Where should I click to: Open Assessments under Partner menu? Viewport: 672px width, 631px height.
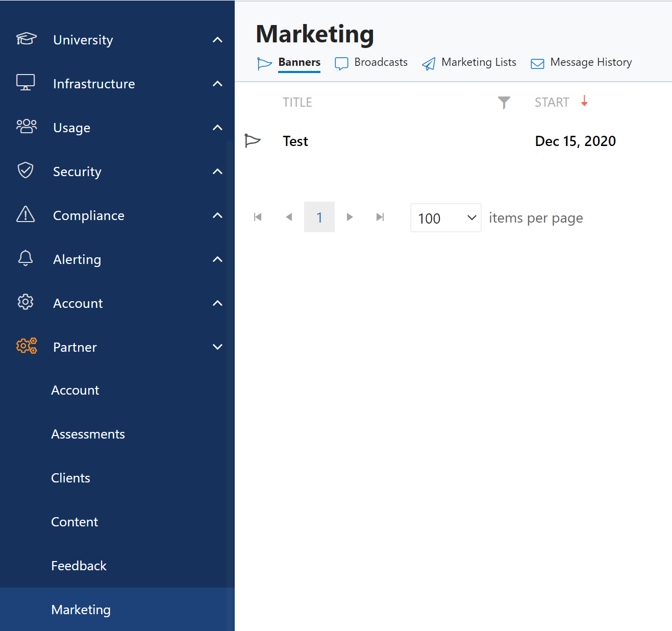pyautogui.click(x=88, y=434)
